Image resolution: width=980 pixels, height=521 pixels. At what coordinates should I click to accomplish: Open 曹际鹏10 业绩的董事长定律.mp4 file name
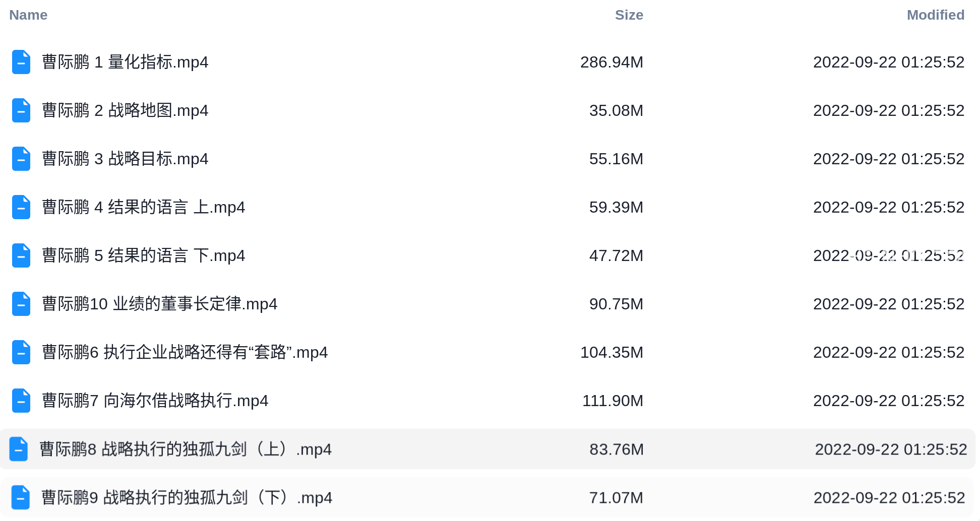(160, 304)
